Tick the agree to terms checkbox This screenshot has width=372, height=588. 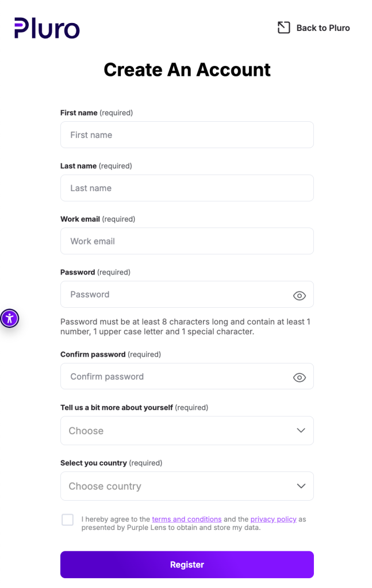point(68,520)
